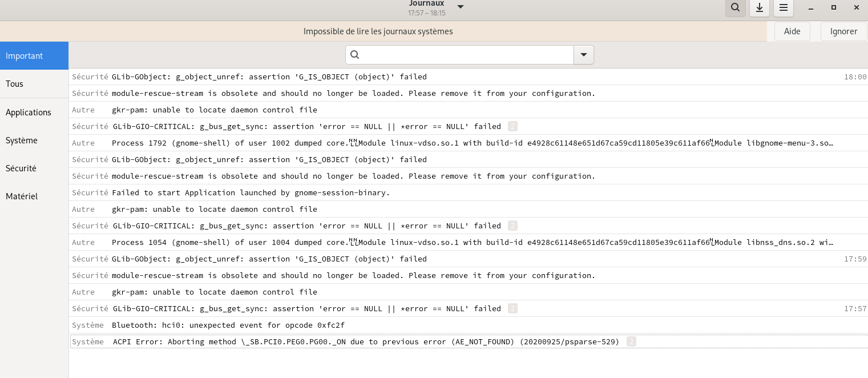Open the Matériel category
The image size is (868, 378).
[x=34, y=196]
